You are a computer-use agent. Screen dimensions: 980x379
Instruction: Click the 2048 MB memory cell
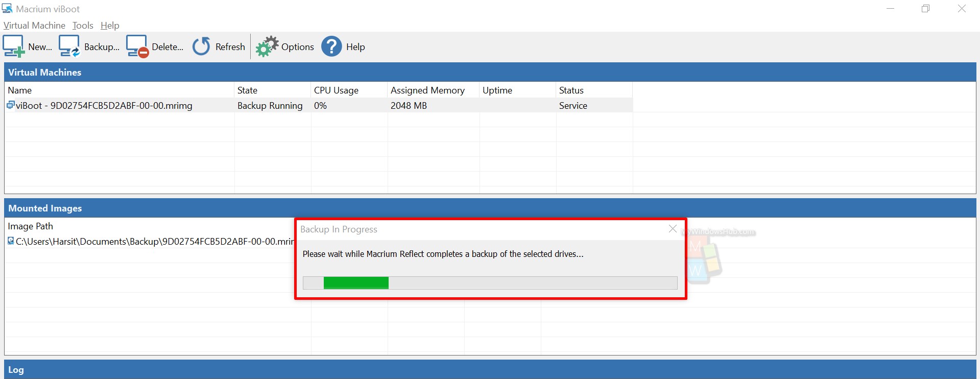(409, 105)
